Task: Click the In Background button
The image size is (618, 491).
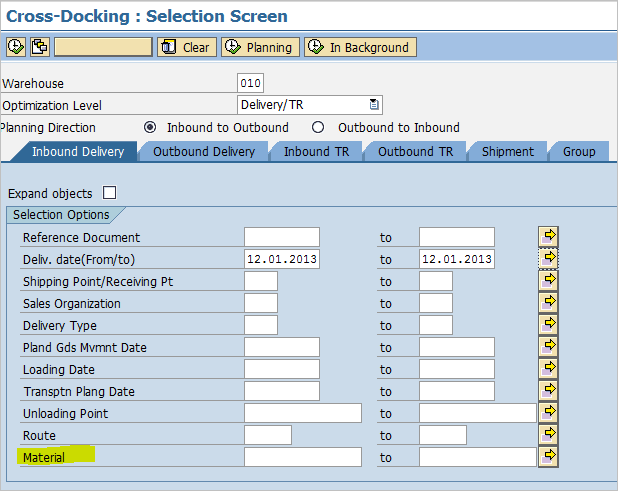Action: pyautogui.click(x=360, y=47)
